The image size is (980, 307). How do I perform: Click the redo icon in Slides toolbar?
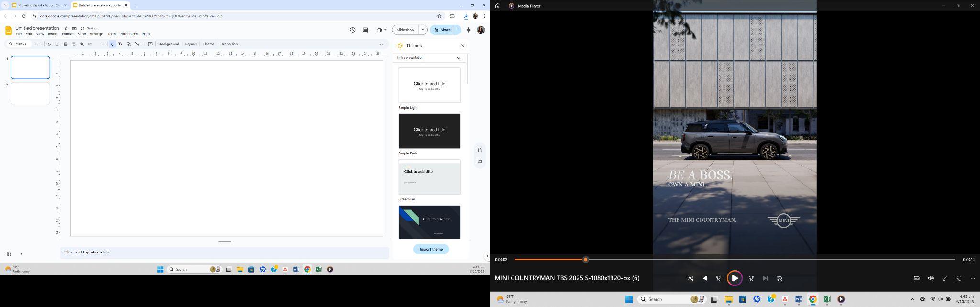57,44
